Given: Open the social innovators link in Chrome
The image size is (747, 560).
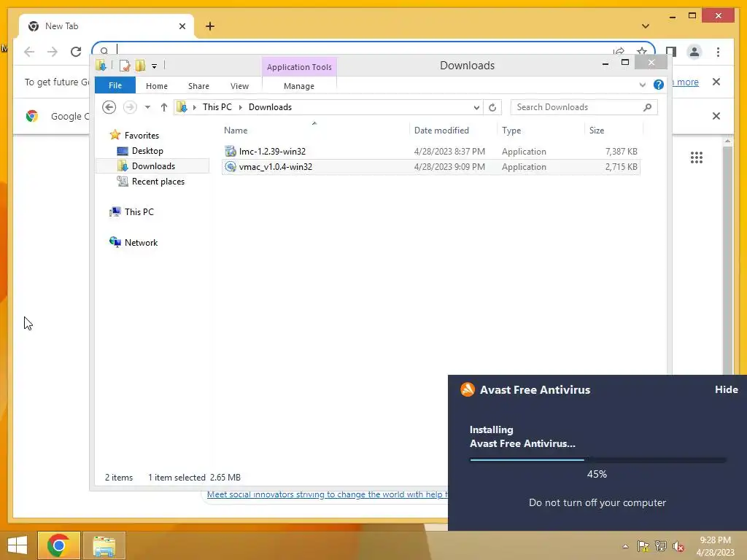Looking at the screenshot, I should pos(327,494).
